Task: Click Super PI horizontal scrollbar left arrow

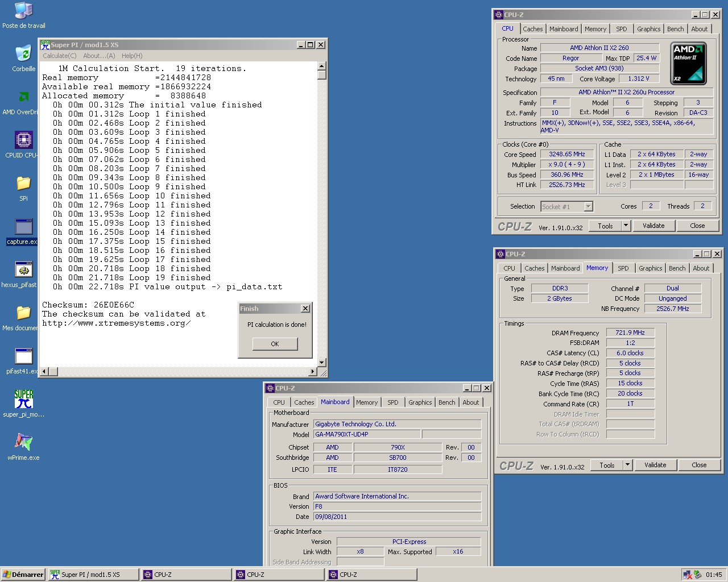Action: pyautogui.click(x=44, y=372)
